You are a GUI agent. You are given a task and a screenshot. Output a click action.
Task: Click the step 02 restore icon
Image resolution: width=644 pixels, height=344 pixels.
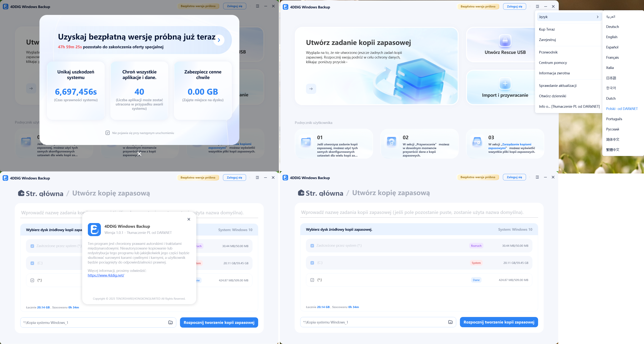391,142
